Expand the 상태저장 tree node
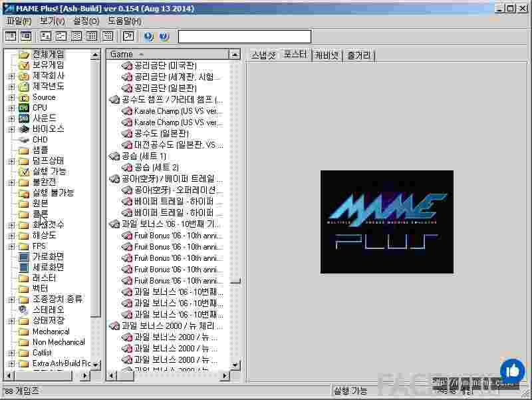The image size is (532, 400). coord(11,321)
